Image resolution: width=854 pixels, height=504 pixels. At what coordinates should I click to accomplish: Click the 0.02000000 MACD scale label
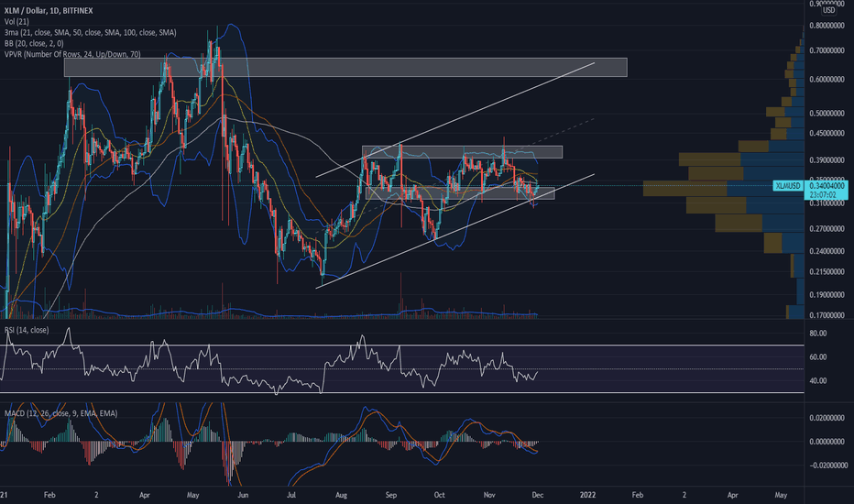[827, 418]
